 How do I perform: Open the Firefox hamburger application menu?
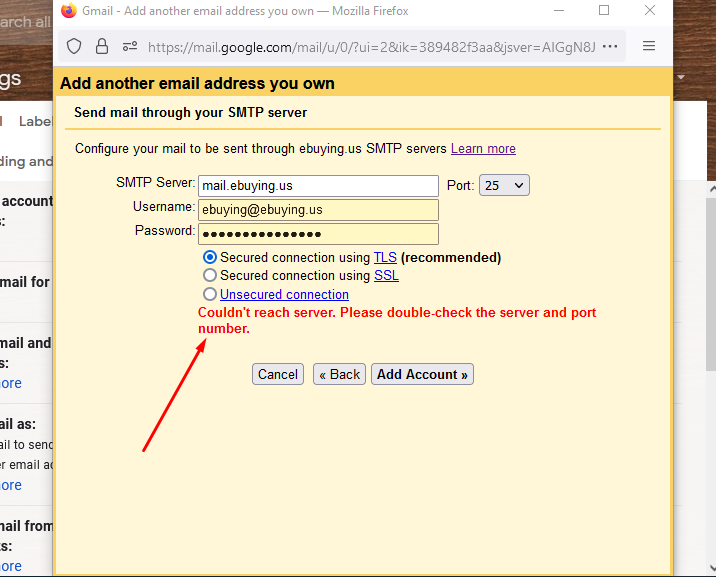point(649,46)
